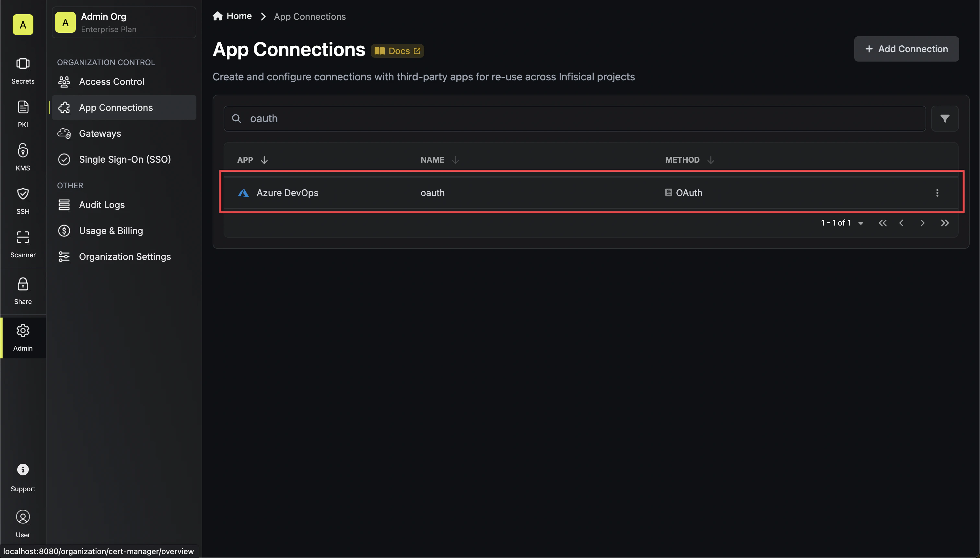
Task: Go to the next page of results
Action: pyautogui.click(x=922, y=223)
